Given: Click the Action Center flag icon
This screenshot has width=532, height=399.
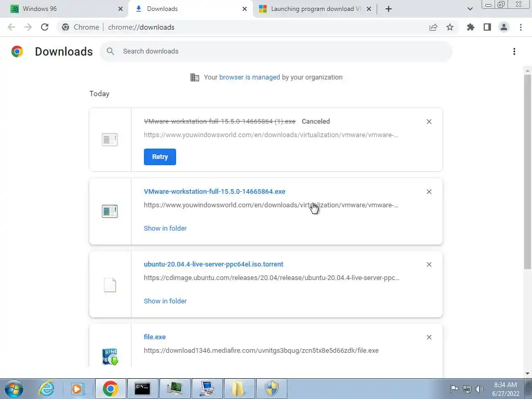Looking at the screenshot, I should [454, 389].
